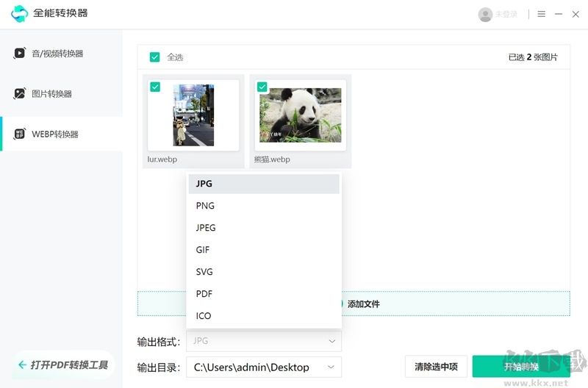Select the panda photo thumbnail
Screen dimensions: 588x388
[x=301, y=115]
